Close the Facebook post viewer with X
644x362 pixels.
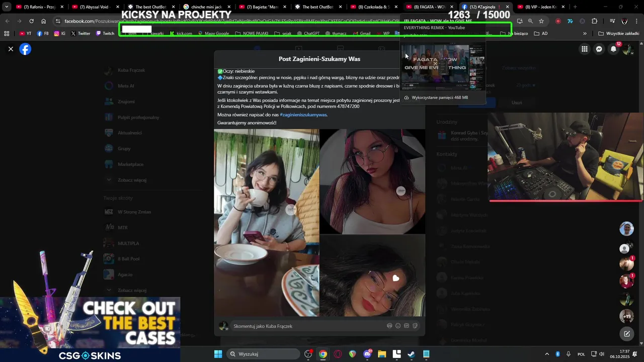point(11,49)
